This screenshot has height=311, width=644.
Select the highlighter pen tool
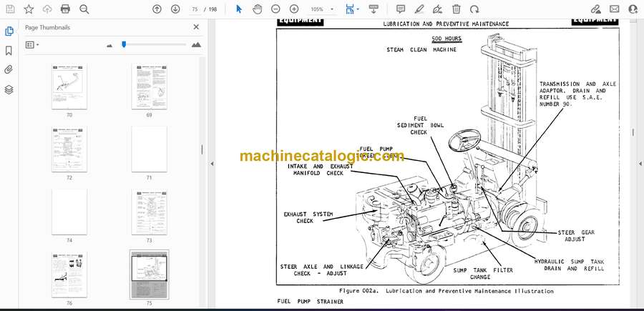click(x=419, y=9)
